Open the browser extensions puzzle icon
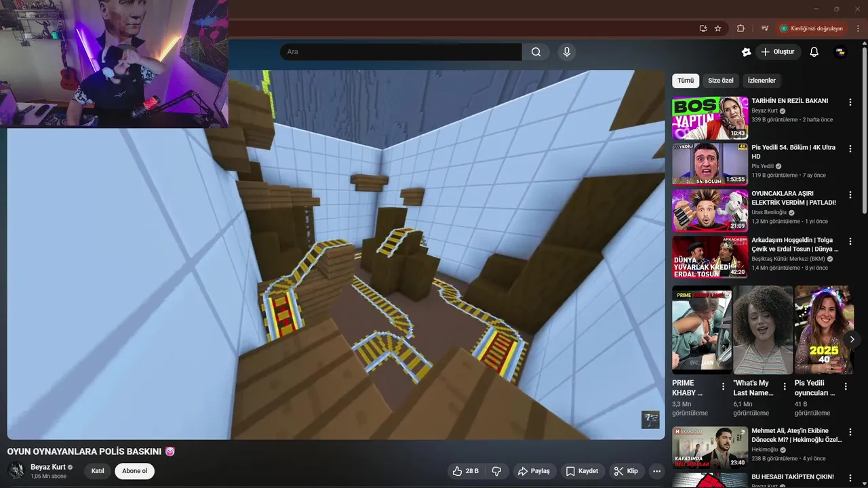 click(741, 28)
